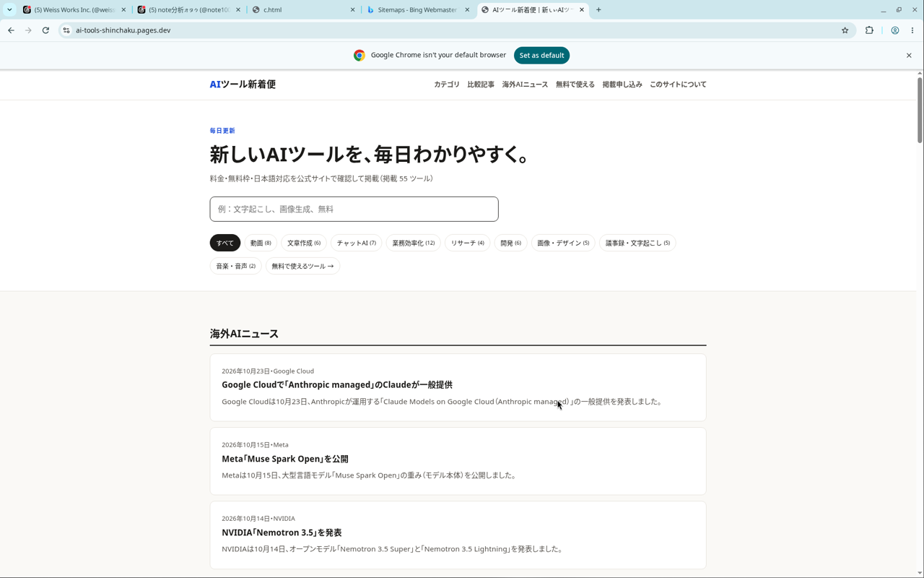Open the tab search dropdown arrow
924x578 pixels.
(x=9, y=10)
